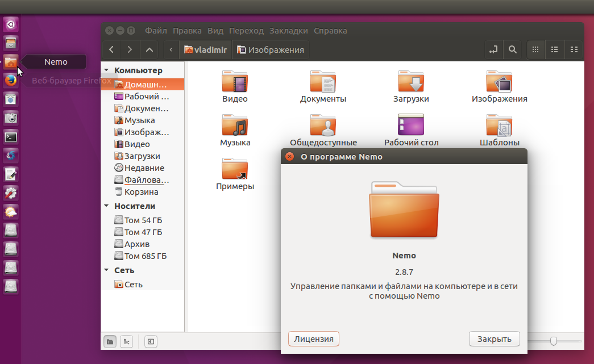
Task: Go forward with the right arrow toolbar button
Action: click(x=130, y=49)
